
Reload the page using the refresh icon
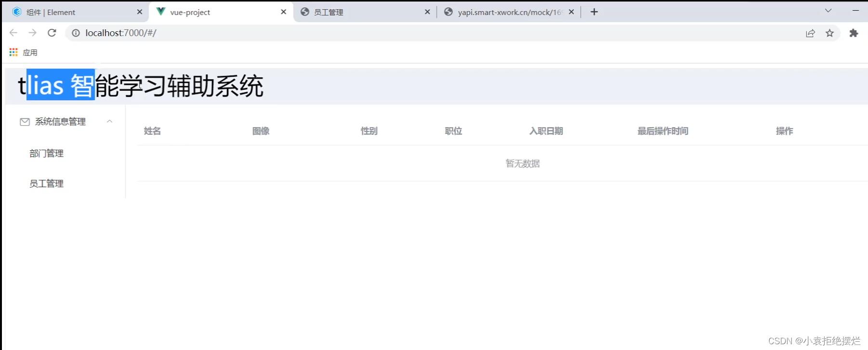coord(52,33)
